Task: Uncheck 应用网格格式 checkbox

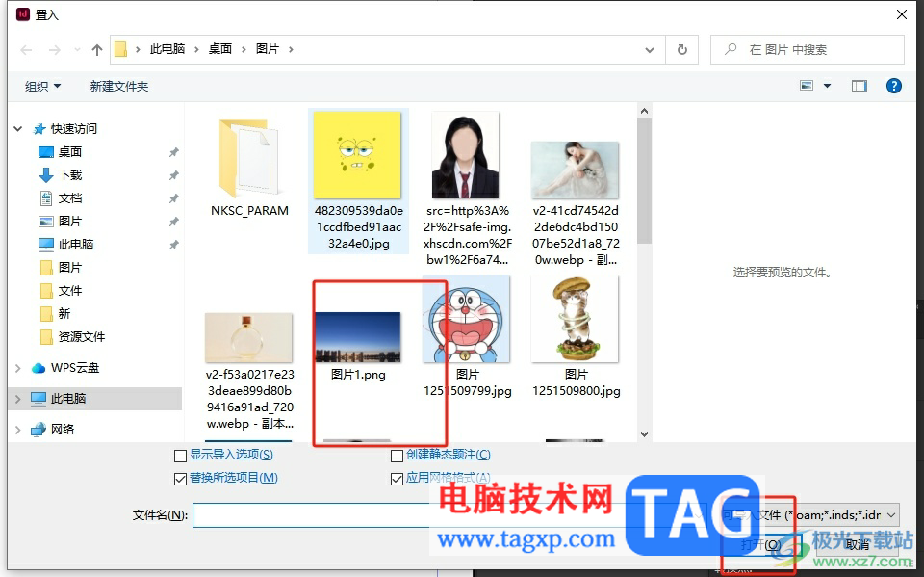Action: coord(398,479)
